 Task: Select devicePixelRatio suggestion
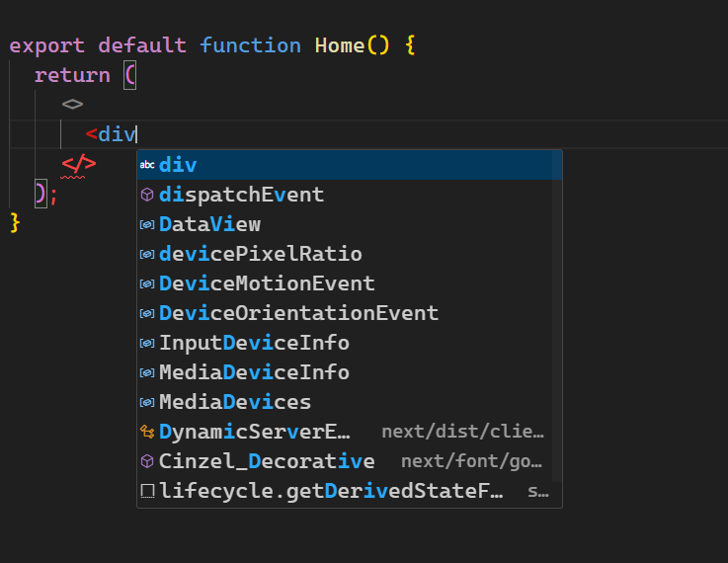coord(349,254)
